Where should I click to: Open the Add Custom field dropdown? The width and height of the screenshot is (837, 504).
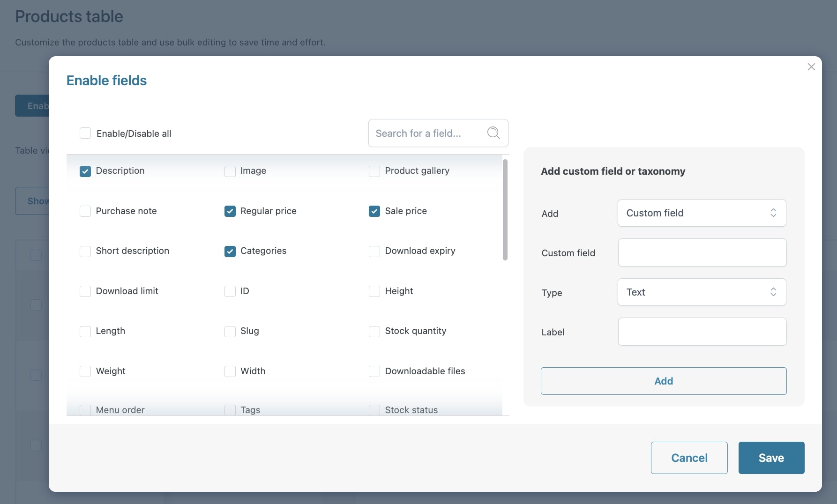pos(702,213)
